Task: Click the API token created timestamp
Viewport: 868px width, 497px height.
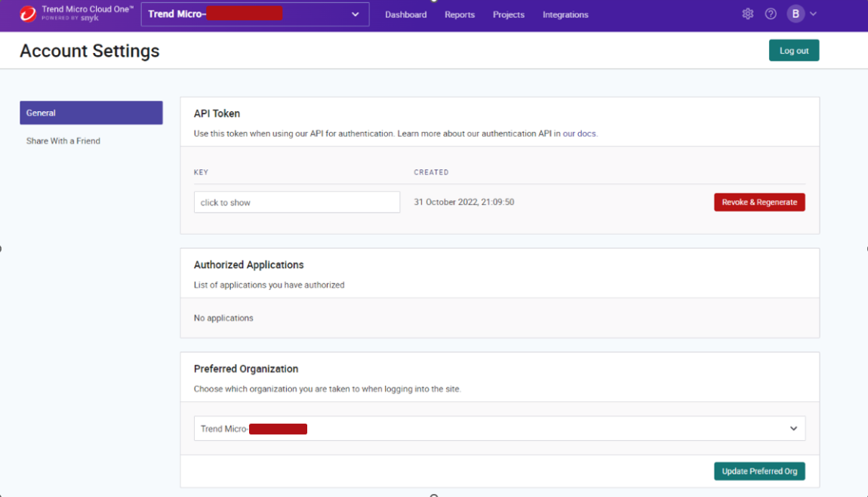Action: (464, 202)
